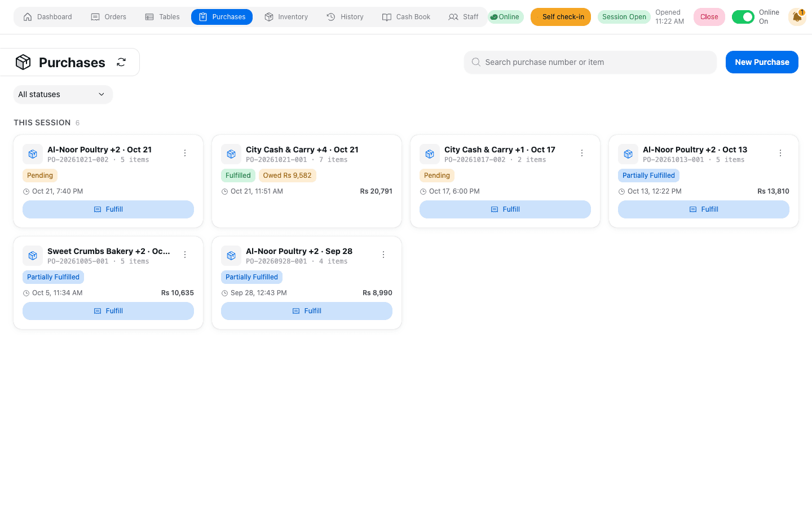Close the open session

[x=709, y=17]
